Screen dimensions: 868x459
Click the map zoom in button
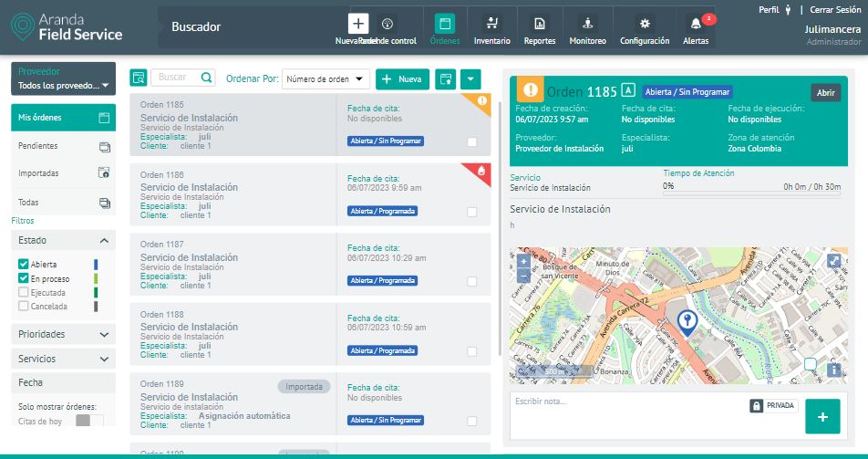[523, 260]
